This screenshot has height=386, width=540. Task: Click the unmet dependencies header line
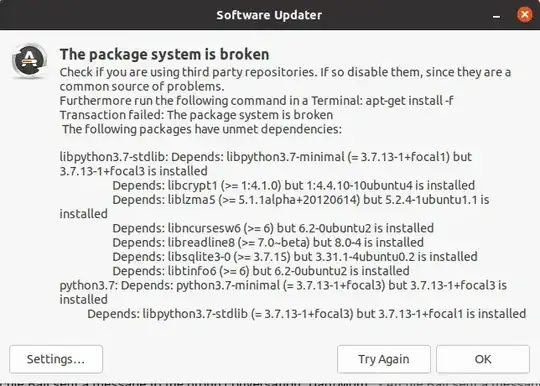click(x=202, y=129)
